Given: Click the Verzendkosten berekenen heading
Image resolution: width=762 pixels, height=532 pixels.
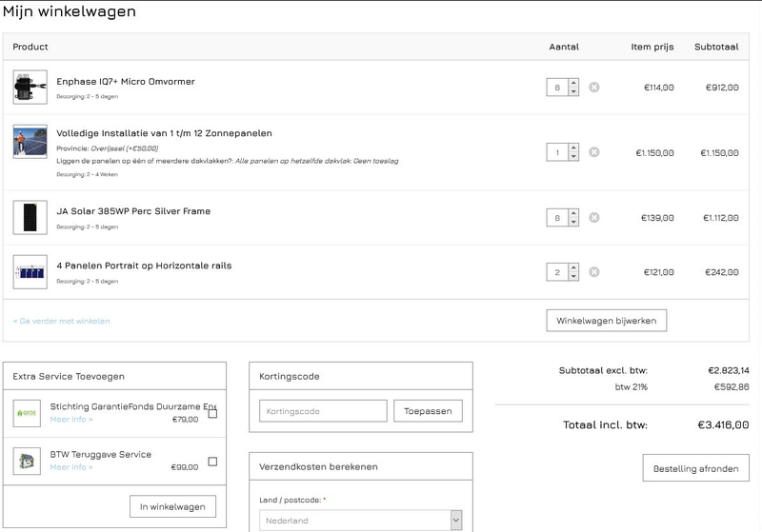Looking at the screenshot, I should click(318, 466).
